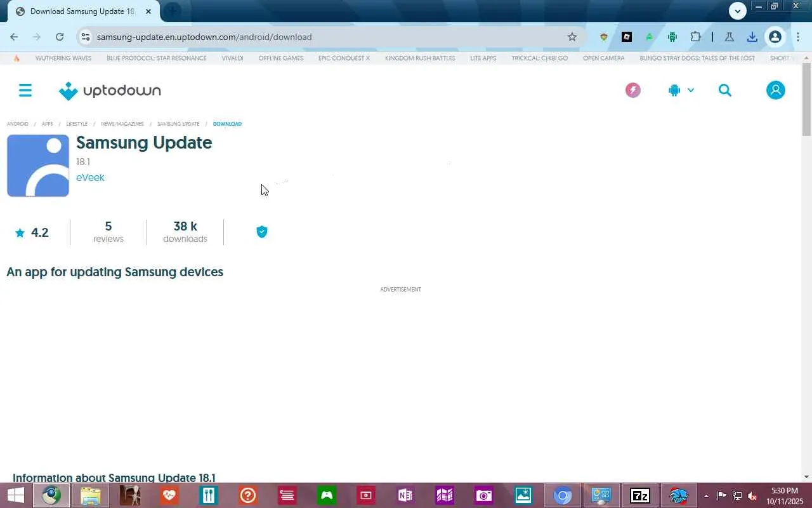The width and height of the screenshot is (812, 508).
Task: Open the taskbar clock and date
Action: 785,496
